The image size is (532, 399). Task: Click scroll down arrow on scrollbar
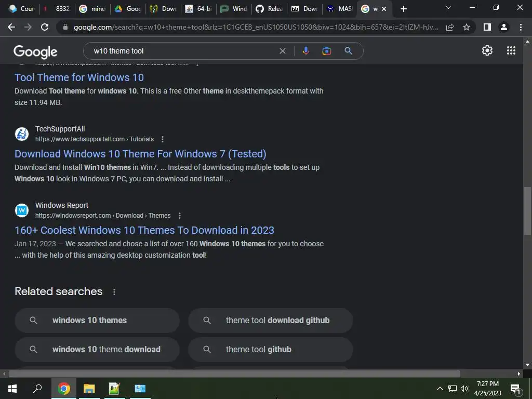coord(527,365)
